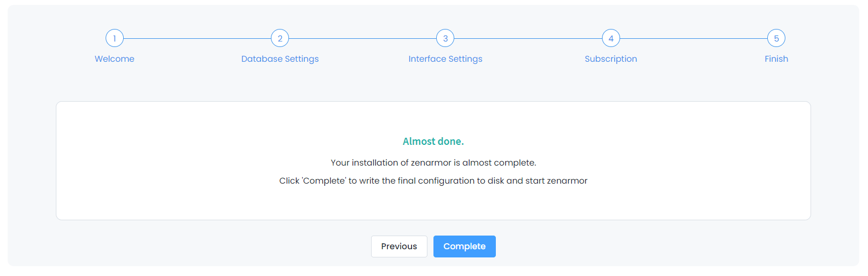This screenshot has height=276, width=868.
Task: Switch to Interface Settings step label
Action: point(445,59)
